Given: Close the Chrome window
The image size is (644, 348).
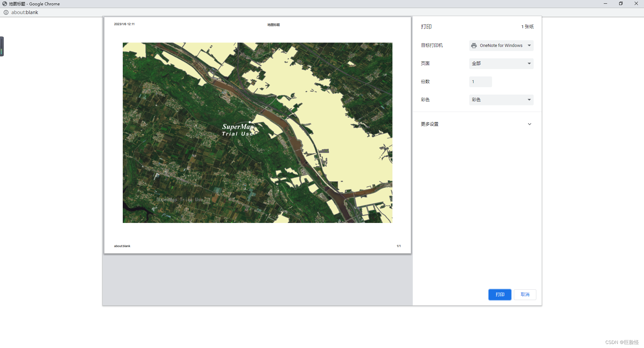Looking at the screenshot, I should [636, 4].
